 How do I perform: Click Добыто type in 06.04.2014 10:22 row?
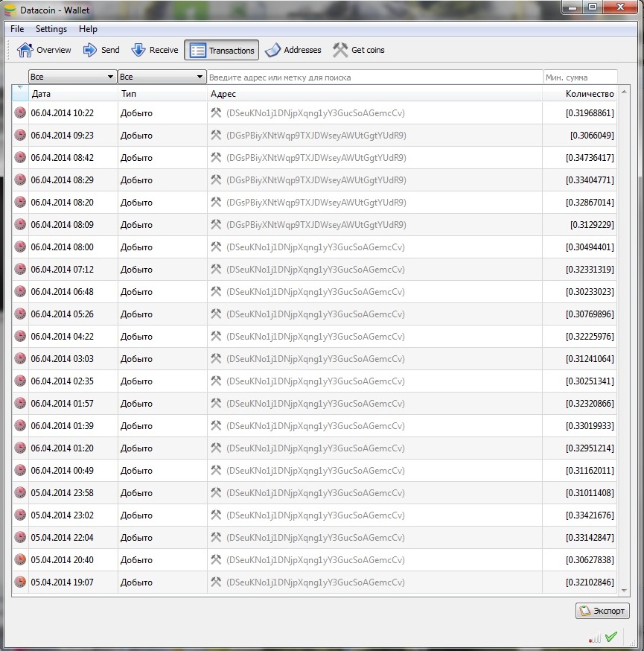pyautogui.click(x=136, y=113)
